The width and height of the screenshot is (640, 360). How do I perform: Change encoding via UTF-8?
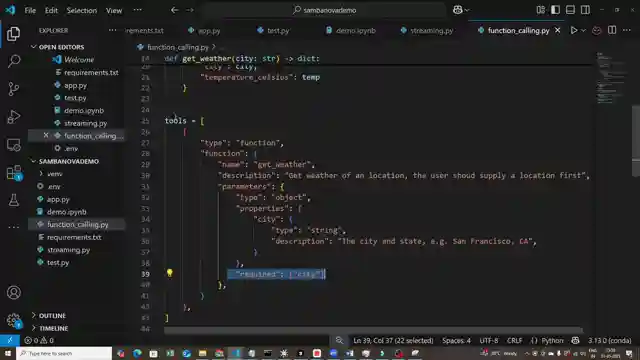click(489, 340)
